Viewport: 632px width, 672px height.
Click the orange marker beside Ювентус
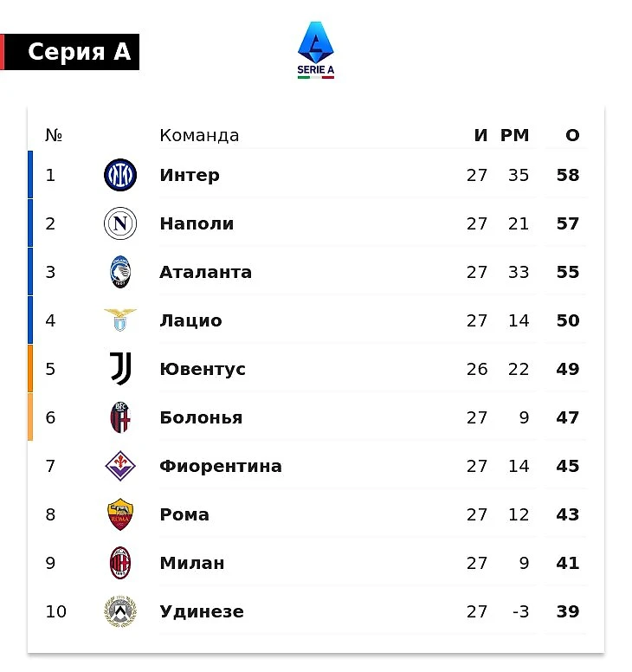30,369
